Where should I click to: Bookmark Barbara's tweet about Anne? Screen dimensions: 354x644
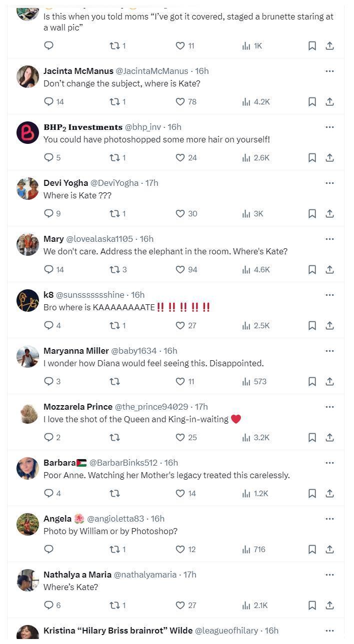pos(312,494)
